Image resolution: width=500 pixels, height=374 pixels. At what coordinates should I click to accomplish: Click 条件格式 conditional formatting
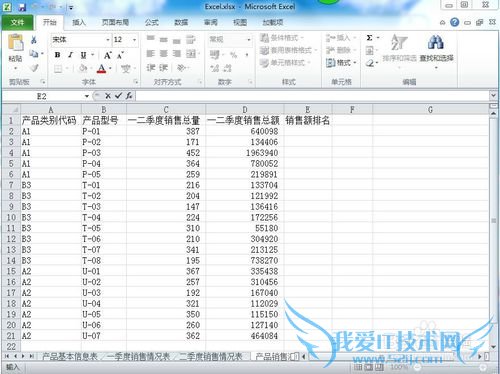282,38
